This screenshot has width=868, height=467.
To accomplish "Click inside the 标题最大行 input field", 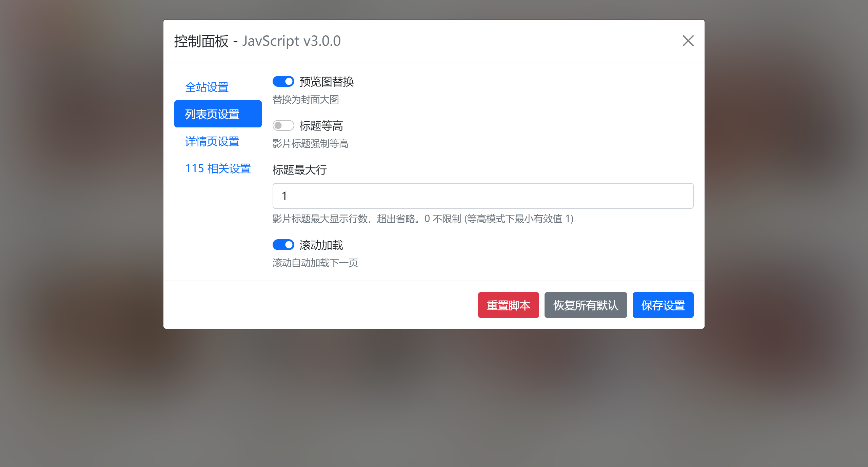I will [x=482, y=196].
